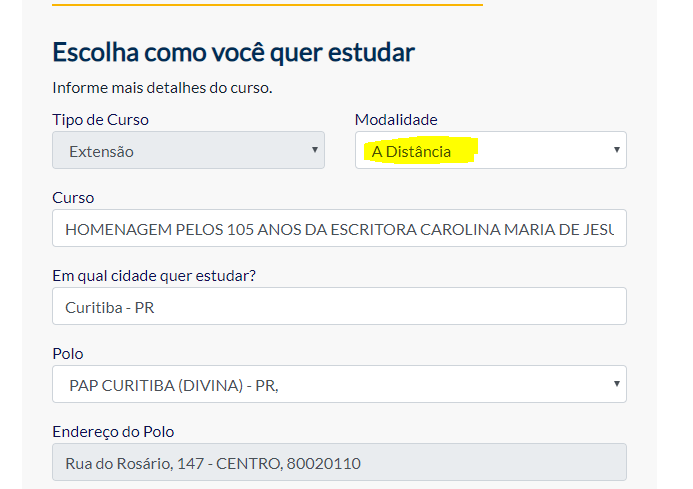Click the Modalidade dropdown arrow
This screenshot has height=489, width=693.
pos(617,150)
